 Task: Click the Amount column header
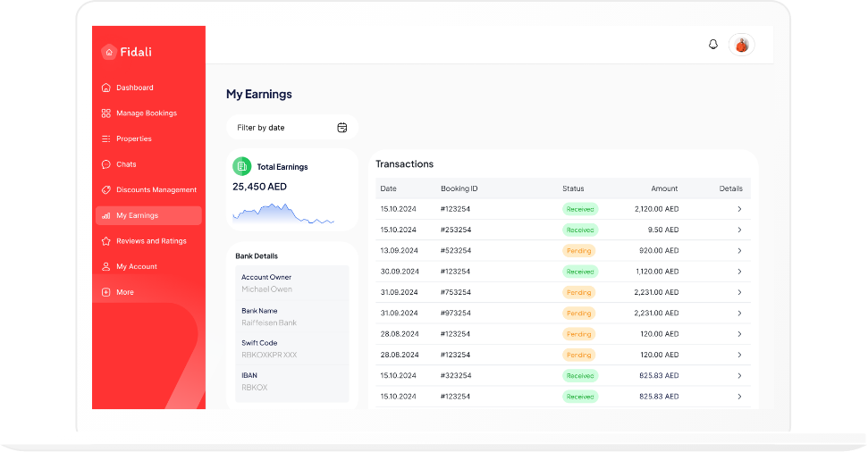tap(664, 188)
